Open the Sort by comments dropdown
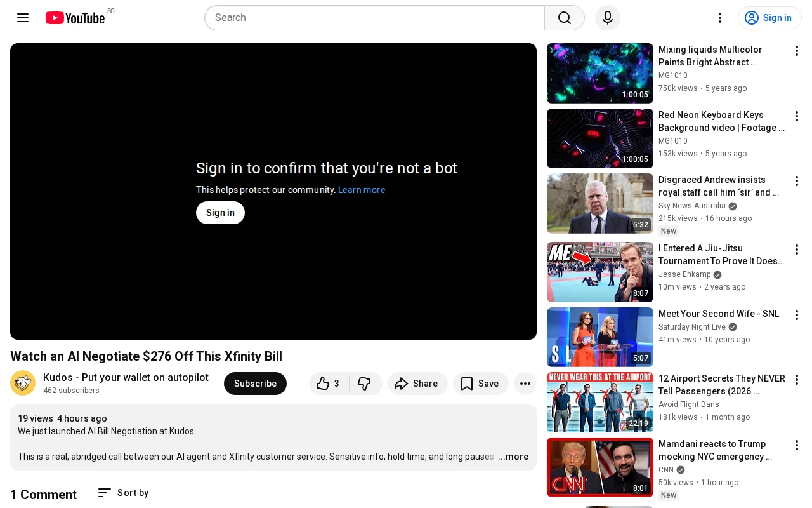This screenshot has height=508, width=812. pos(123,493)
